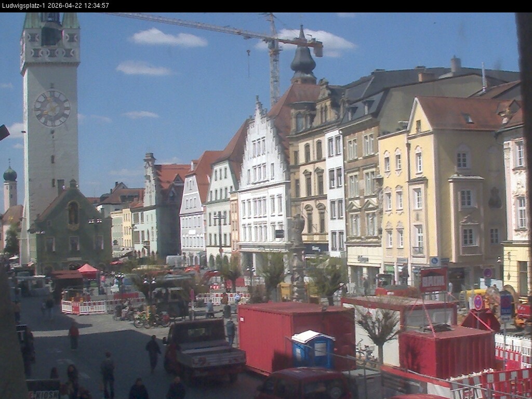Click the blue porta-potty cabins

[x=312, y=349]
